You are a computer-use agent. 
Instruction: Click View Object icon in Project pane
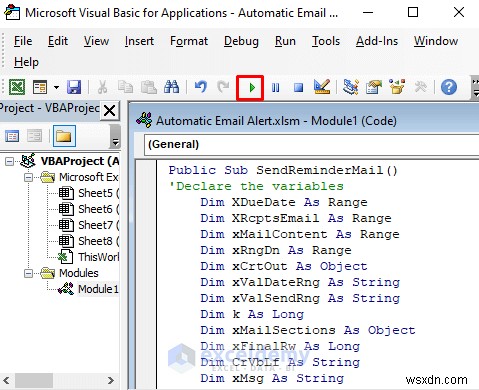34,136
